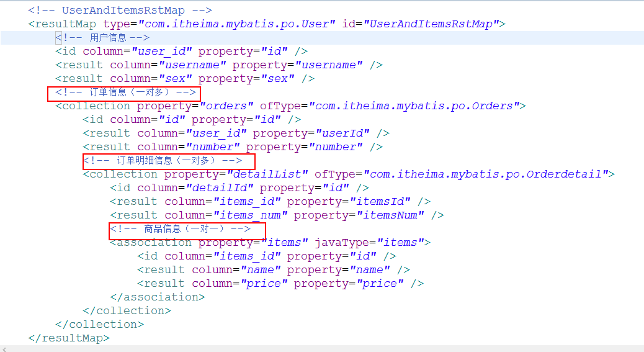This screenshot has width=644, height=352.
Task: Click the collection property="orders" line
Action: coord(291,106)
